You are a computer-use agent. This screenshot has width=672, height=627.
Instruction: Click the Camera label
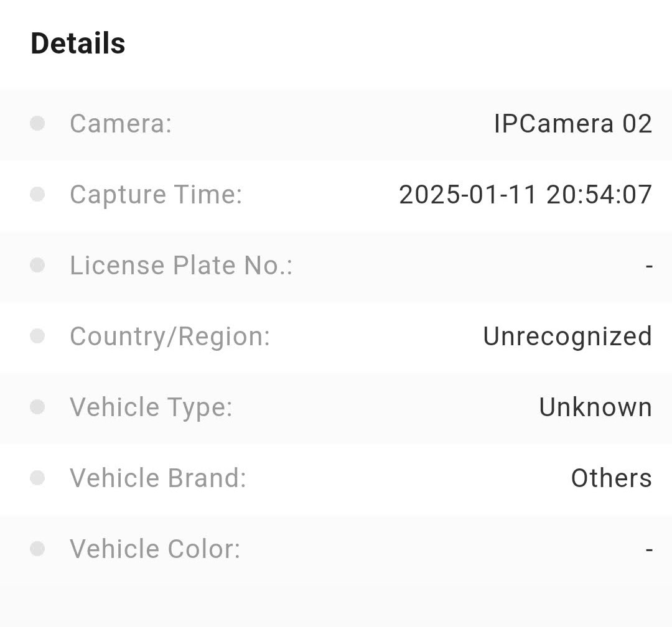(121, 124)
